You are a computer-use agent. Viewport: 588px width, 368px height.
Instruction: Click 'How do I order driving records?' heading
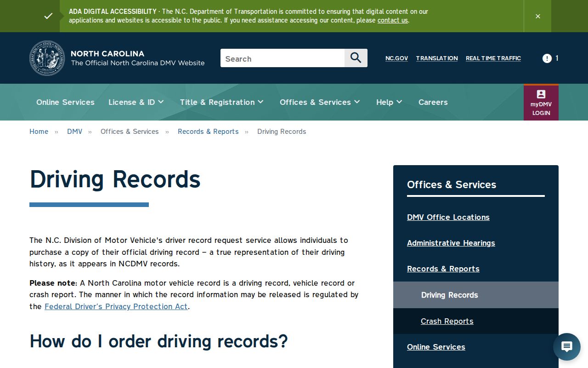(158, 341)
